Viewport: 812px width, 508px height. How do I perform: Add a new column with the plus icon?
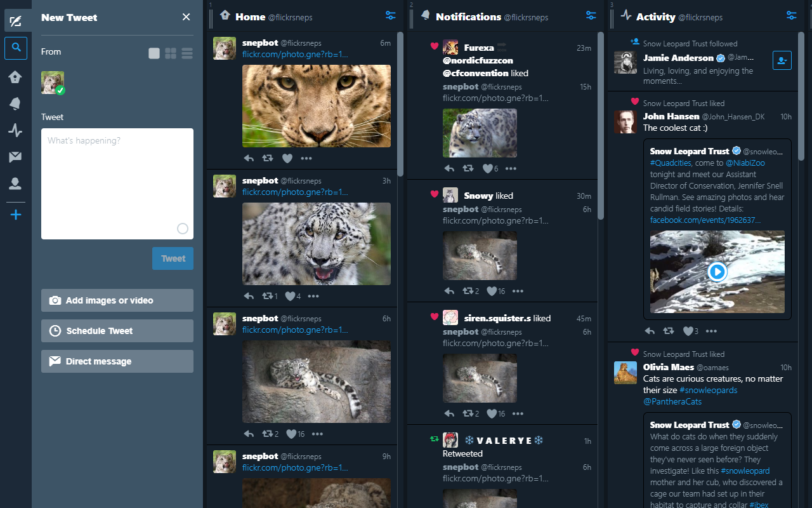[16, 215]
